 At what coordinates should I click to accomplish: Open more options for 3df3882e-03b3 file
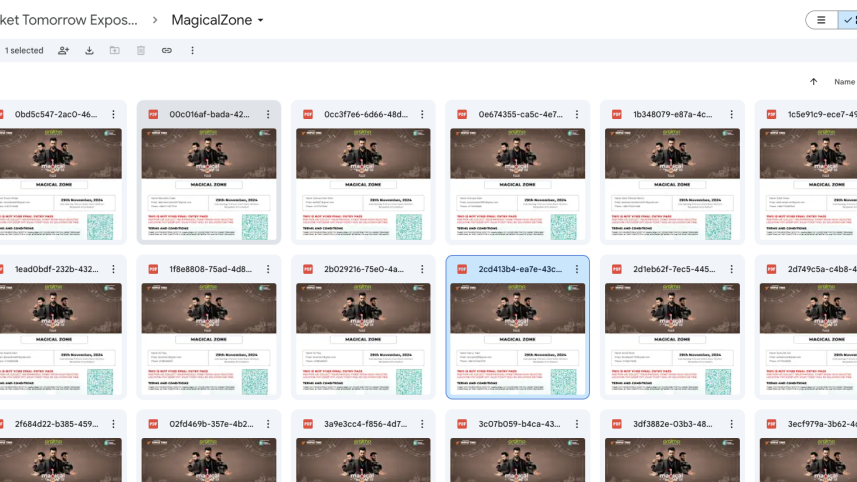[731, 424]
